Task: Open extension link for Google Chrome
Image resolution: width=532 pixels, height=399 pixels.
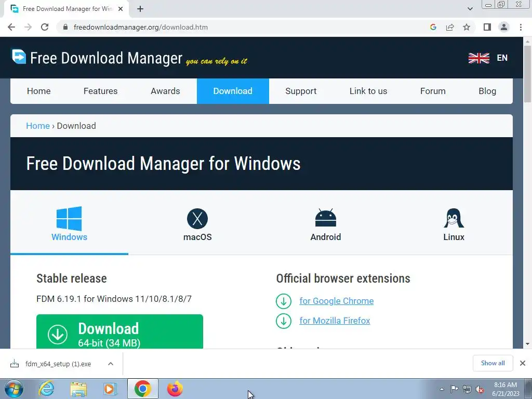Action: [x=336, y=301]
